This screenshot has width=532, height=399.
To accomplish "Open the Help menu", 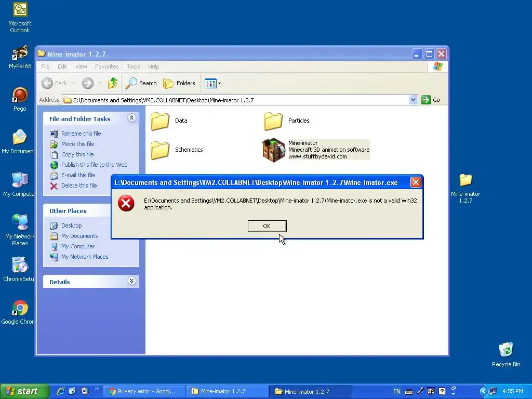I will click(153, 66).
